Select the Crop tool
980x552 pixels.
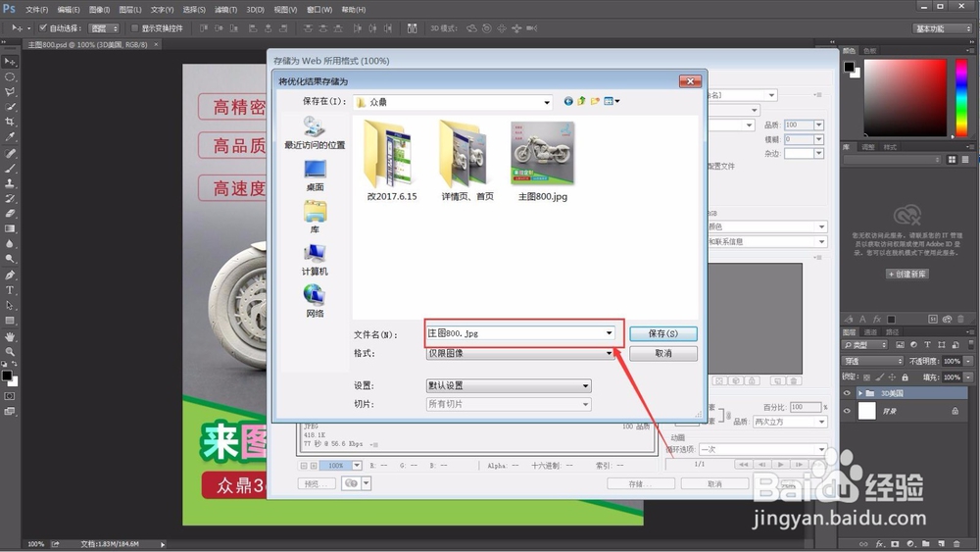point(10,122)
